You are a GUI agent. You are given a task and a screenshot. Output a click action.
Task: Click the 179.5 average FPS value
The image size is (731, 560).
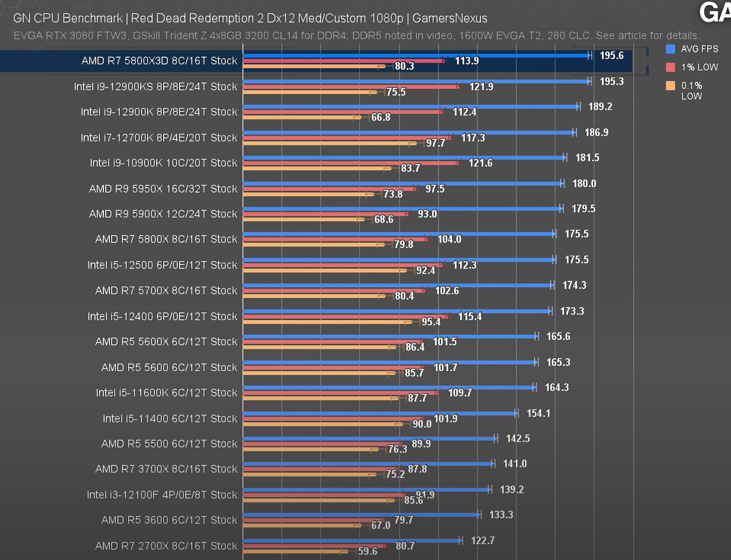[x=583, y=209]
